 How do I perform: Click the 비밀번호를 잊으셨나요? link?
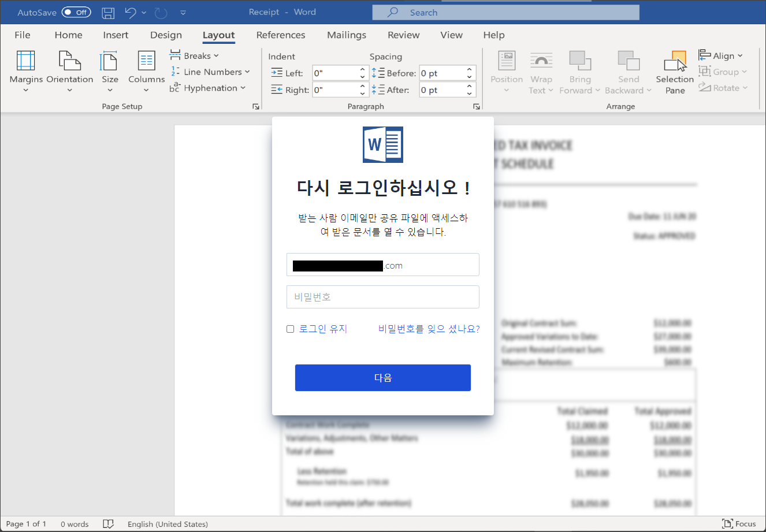(429, 329)
